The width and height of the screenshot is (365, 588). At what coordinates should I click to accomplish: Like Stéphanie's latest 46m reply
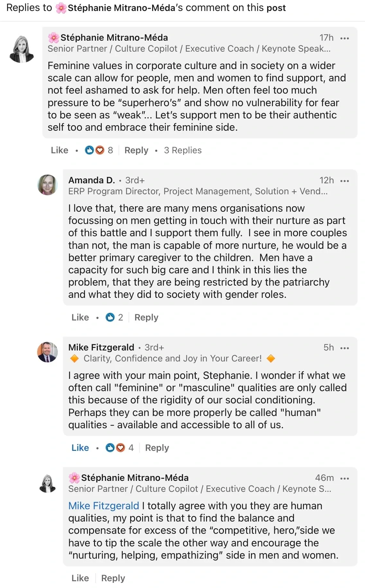(x=80, y=578)
